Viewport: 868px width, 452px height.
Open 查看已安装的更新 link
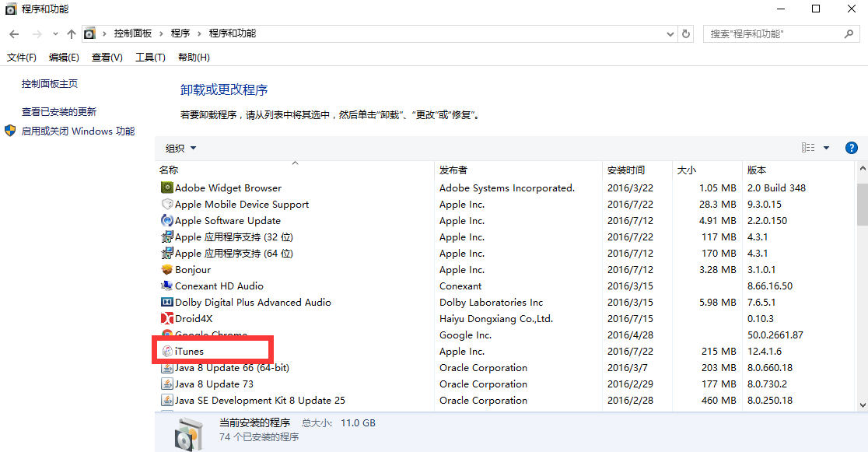point(59,112)
